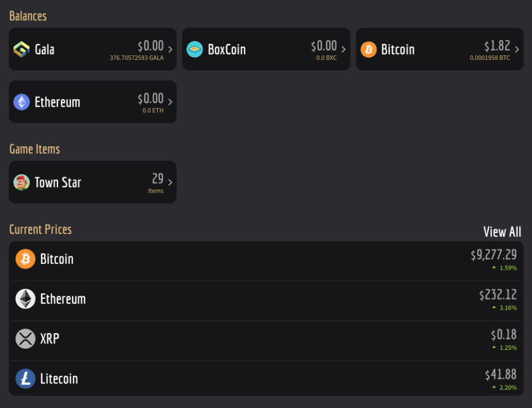
Task: Click the Bitcoin icon in Current Prices
Action: pos(25,259)
